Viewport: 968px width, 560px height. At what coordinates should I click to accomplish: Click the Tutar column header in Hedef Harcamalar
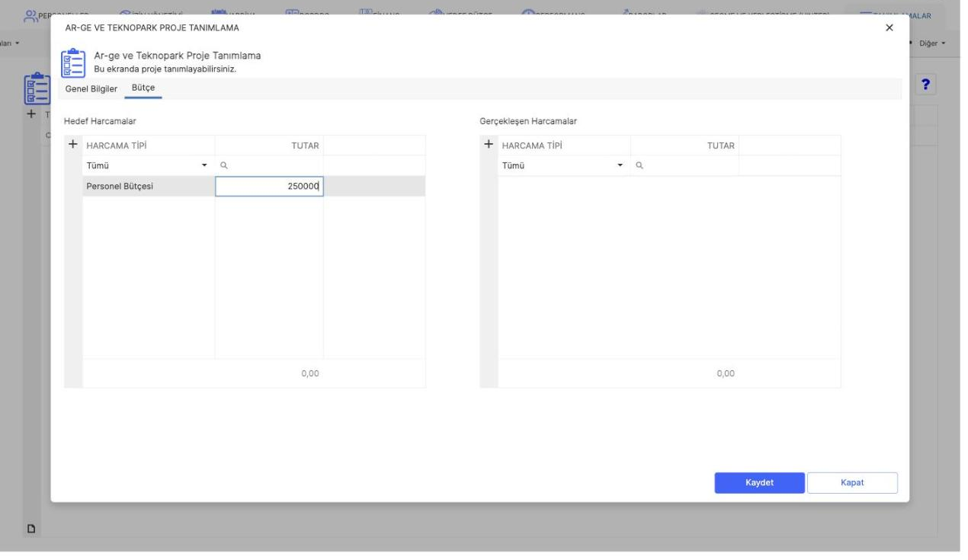pyautogui.click(x=305, y=146)
